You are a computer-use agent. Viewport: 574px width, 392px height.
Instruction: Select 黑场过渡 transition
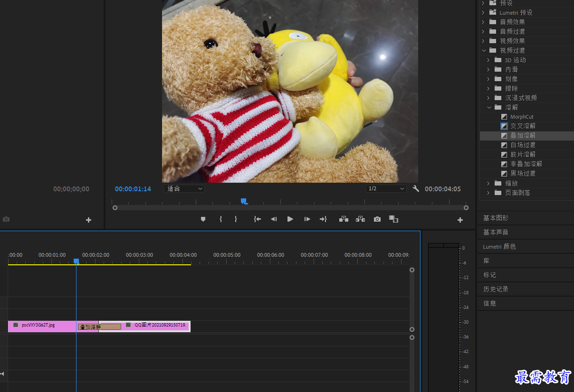pyautogui.click(x=523, y=174)
